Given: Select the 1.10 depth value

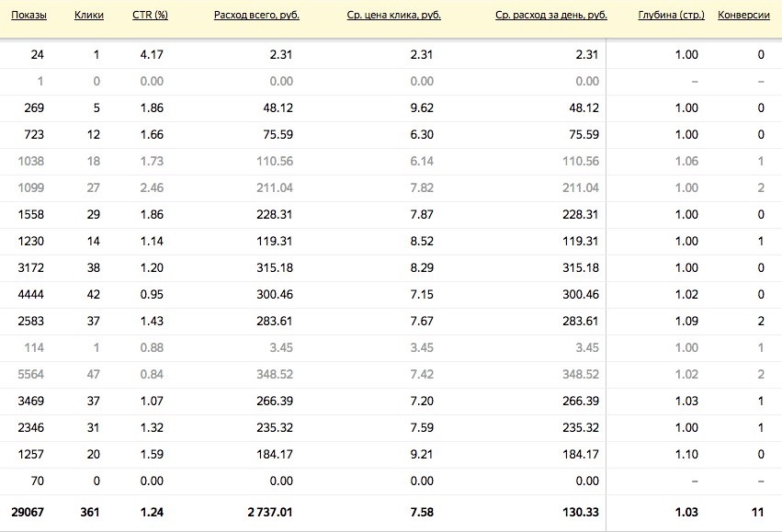Looking at the screenshot, I should click(x=686, y=455).
